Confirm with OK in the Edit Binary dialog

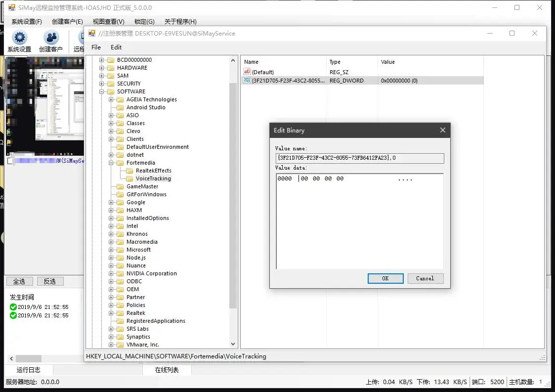(385, 278)
